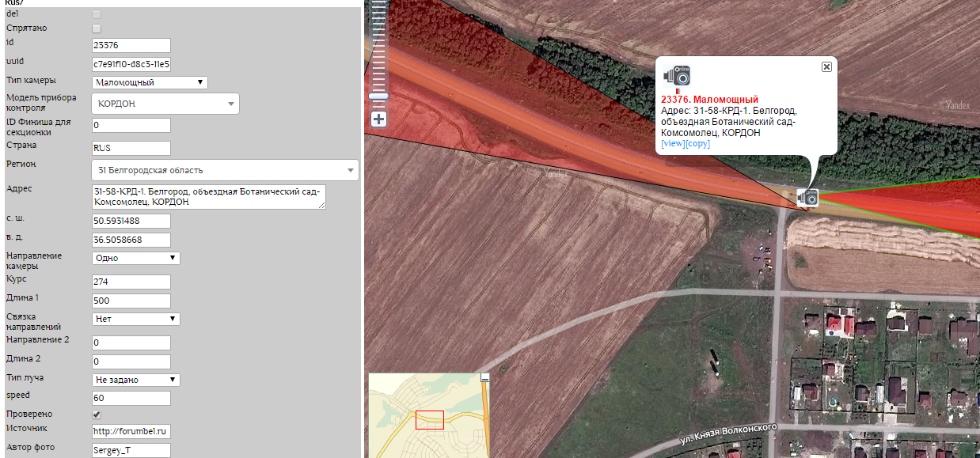The height and width of the screenshot is (458, 980).
Task: Uncheck the Проверено checkbox
Action: [97, 414]
